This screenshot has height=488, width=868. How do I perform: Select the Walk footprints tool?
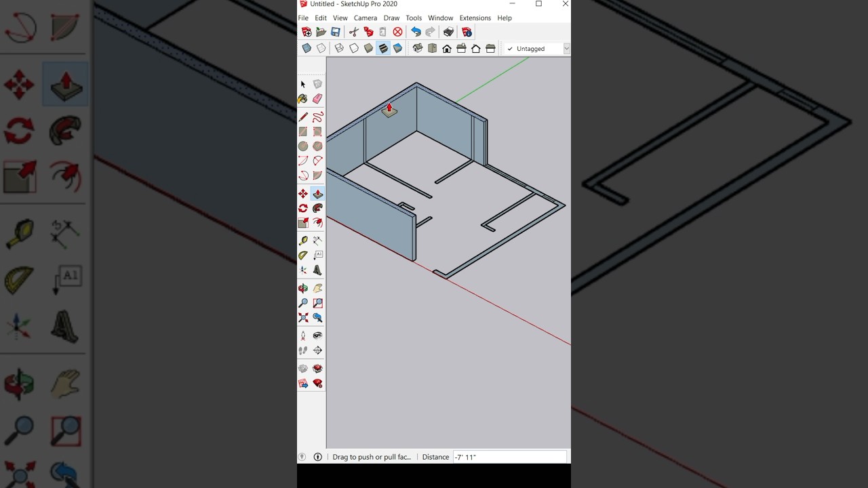(303, 350)
